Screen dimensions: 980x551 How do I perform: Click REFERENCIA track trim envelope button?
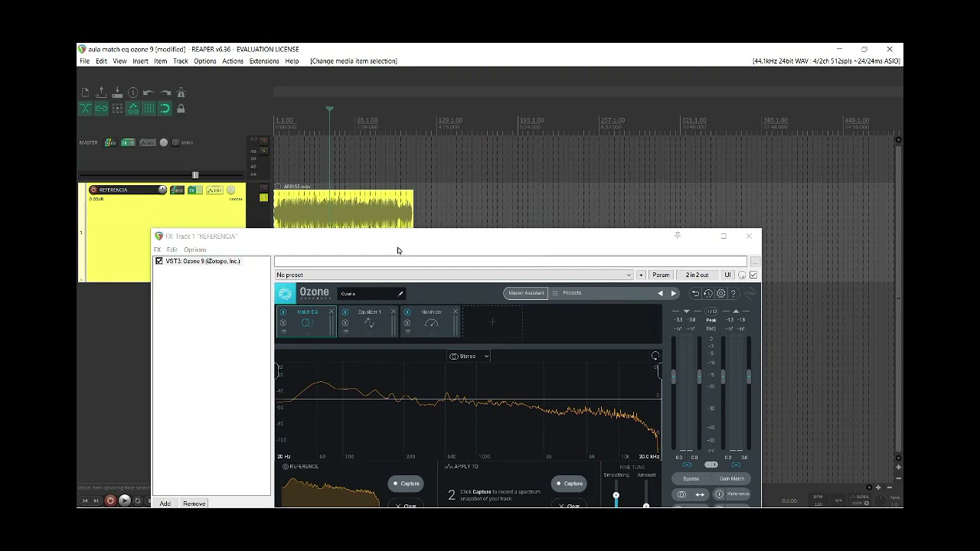point(214,190)
